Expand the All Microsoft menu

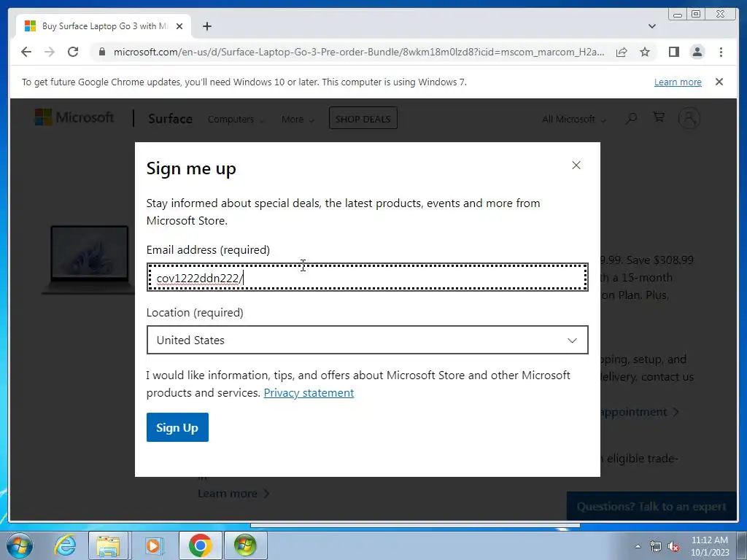click(574, 119)
